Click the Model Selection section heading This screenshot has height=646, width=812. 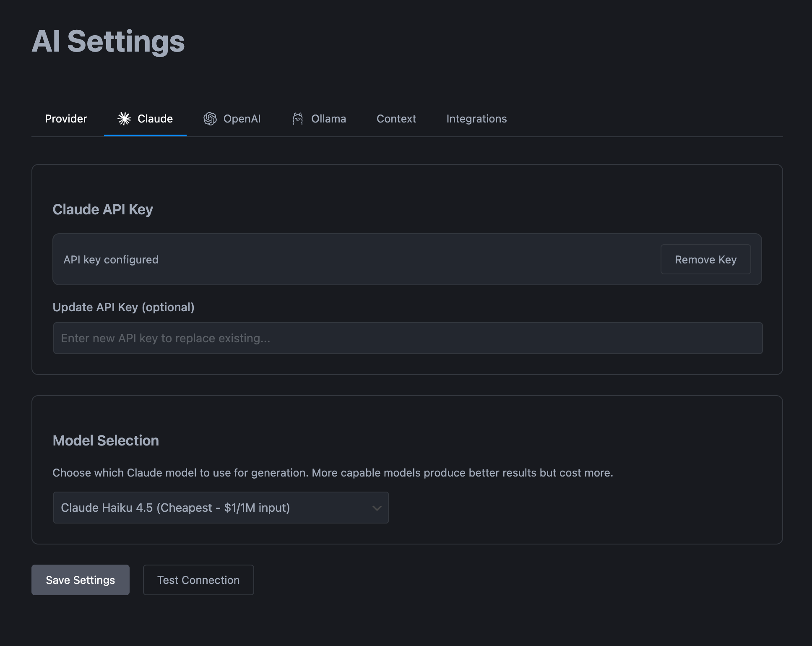106,440
